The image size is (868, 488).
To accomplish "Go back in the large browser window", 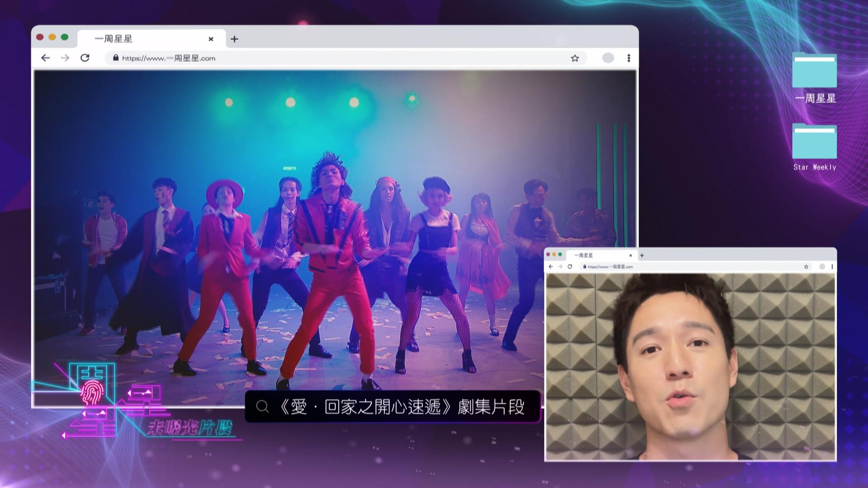I will (46, 58).
